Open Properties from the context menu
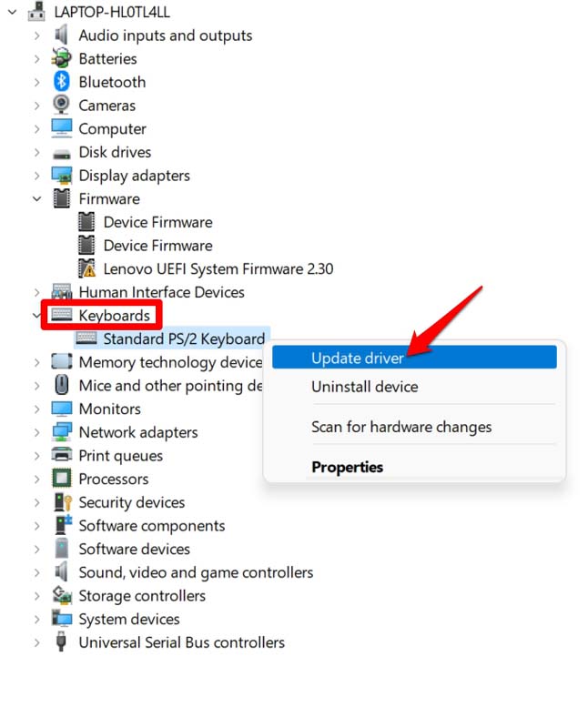This screenshot has width=588, height=707. pyautogui.click(x=347, y=467)
